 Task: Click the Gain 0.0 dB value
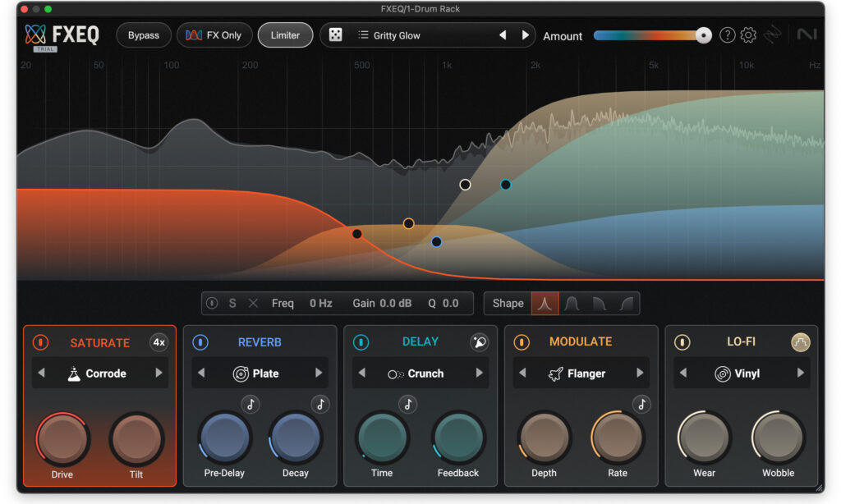tap(395, 304)
